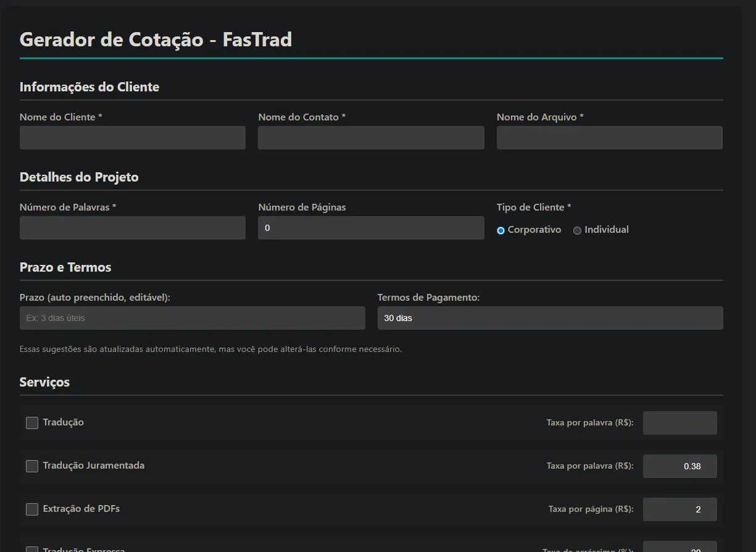Click the Tipo de Cliente label
Screen dimensions: 756x552
pyautogui.click(x=534, y=207)
